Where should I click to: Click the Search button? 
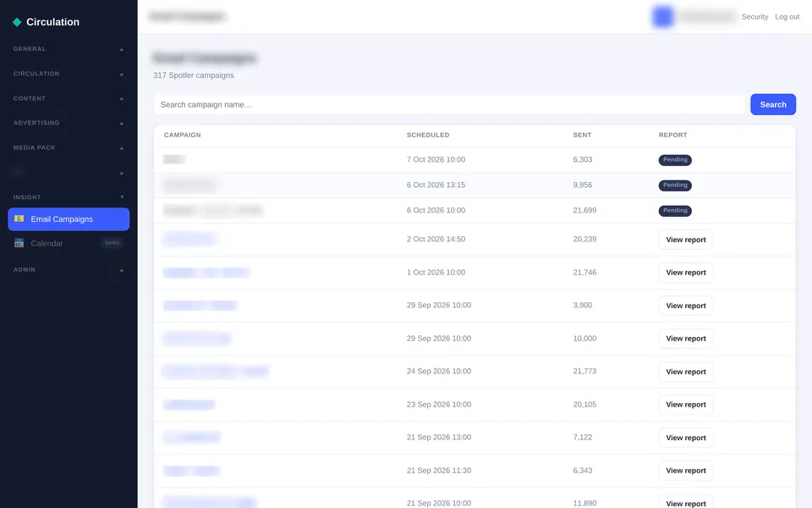pos(772,104)
